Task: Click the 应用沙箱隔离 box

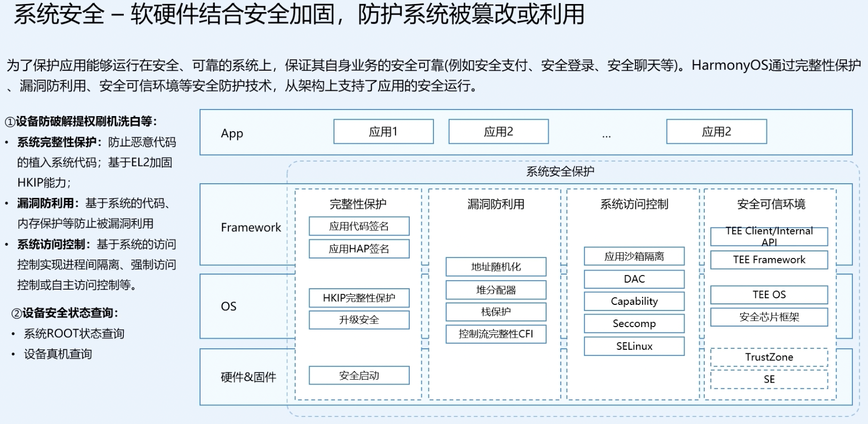Action: point(635,256)
